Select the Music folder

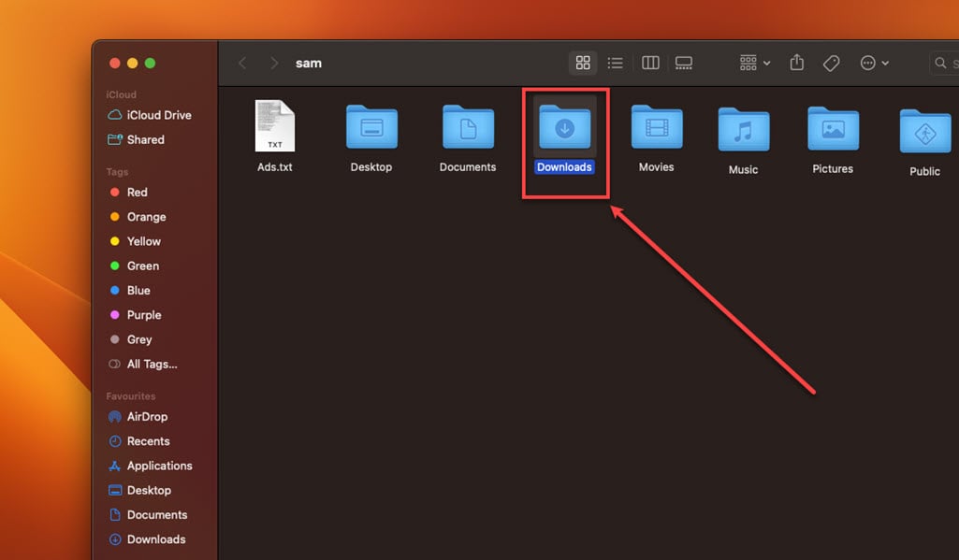pyautogui.click(x=743, y=140)
